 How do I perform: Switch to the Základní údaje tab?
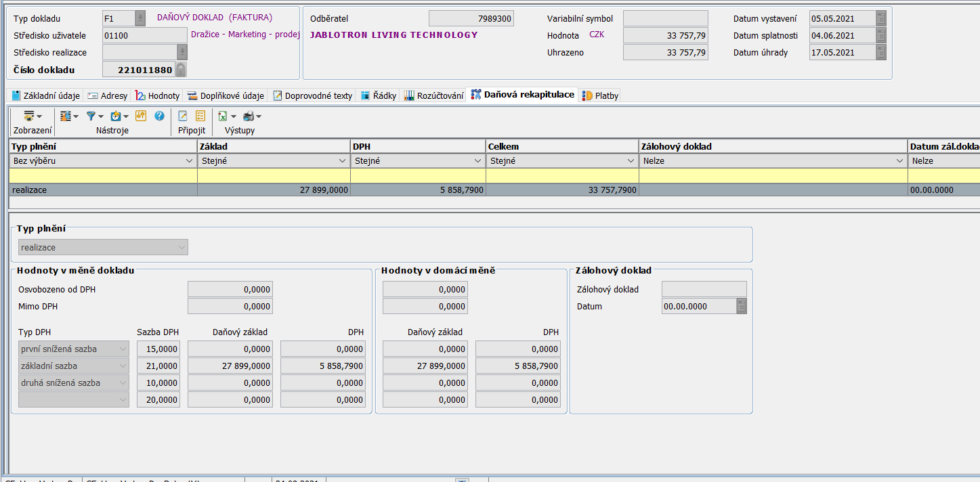(46, 95)
